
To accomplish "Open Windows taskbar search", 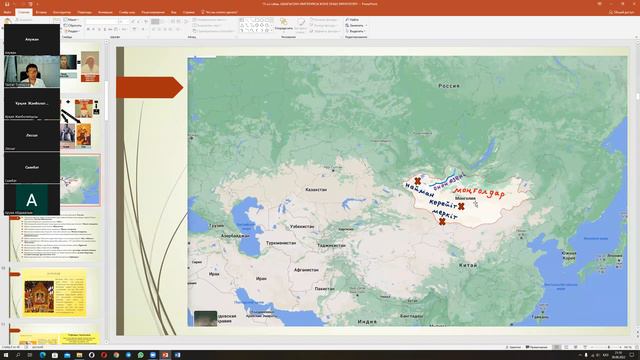I will click(x=18, y=355).
